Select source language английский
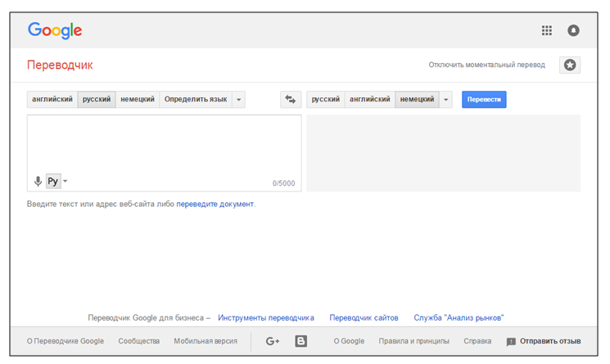610x364 pixels. tap(52, 100)
